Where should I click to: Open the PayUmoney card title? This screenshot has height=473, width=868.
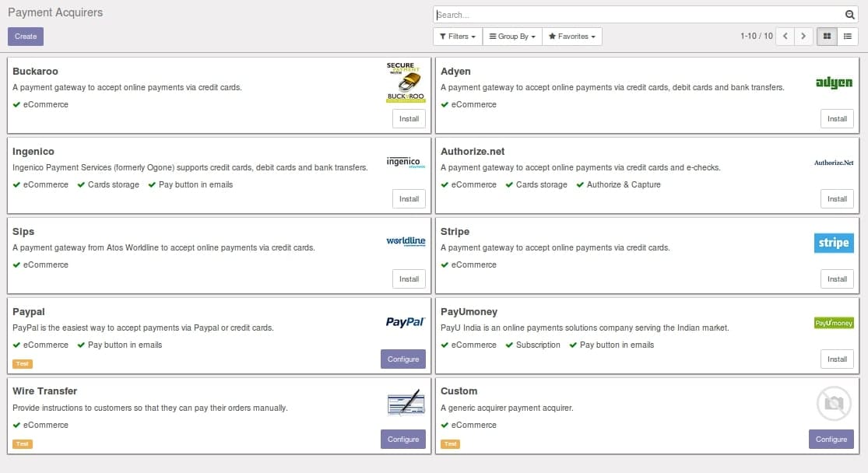[469, 312]
